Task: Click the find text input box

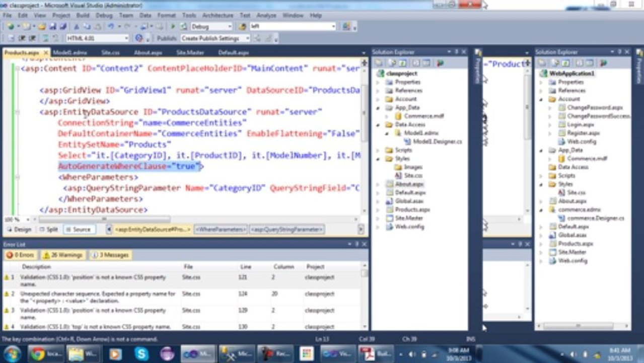Action: 290,27
